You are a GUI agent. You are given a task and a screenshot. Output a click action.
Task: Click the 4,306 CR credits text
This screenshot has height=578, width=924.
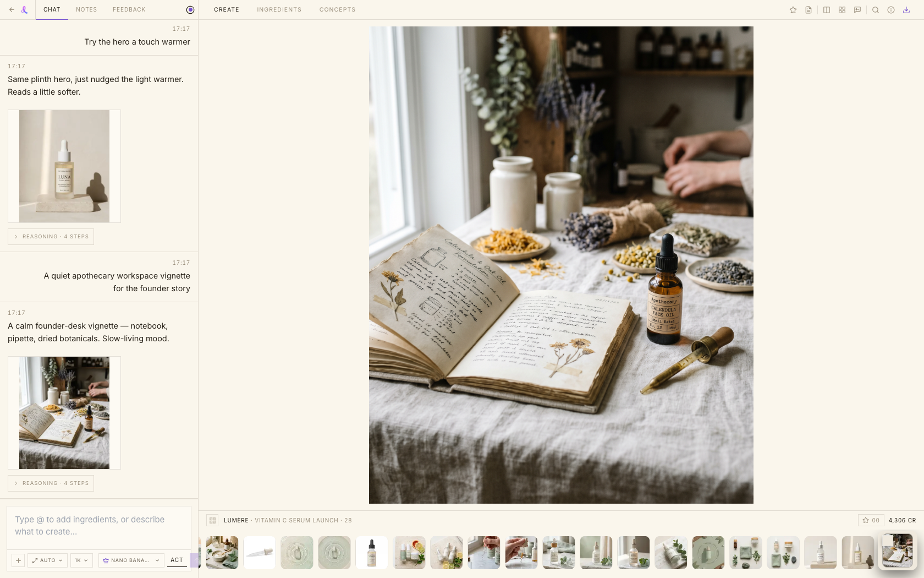(902, 520)
